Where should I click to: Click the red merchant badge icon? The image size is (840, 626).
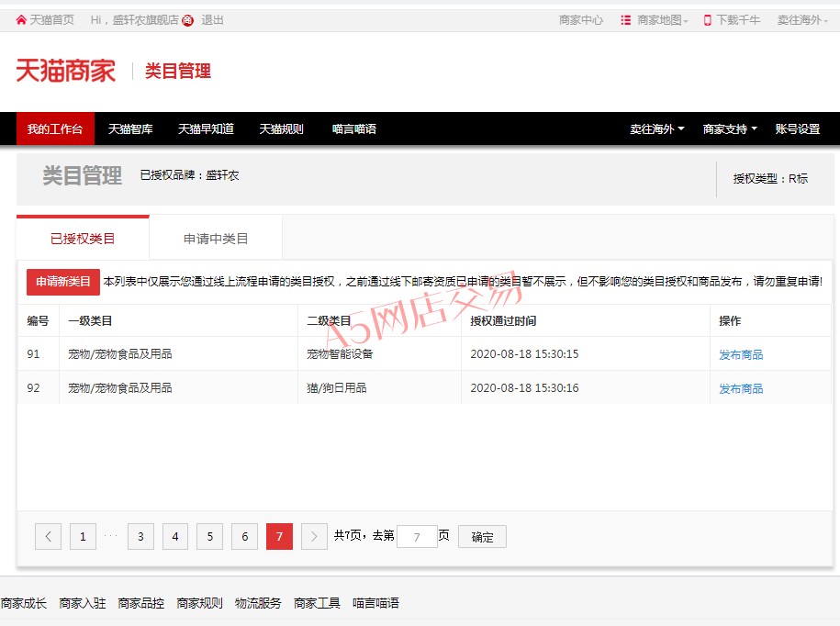click(187, 20)
